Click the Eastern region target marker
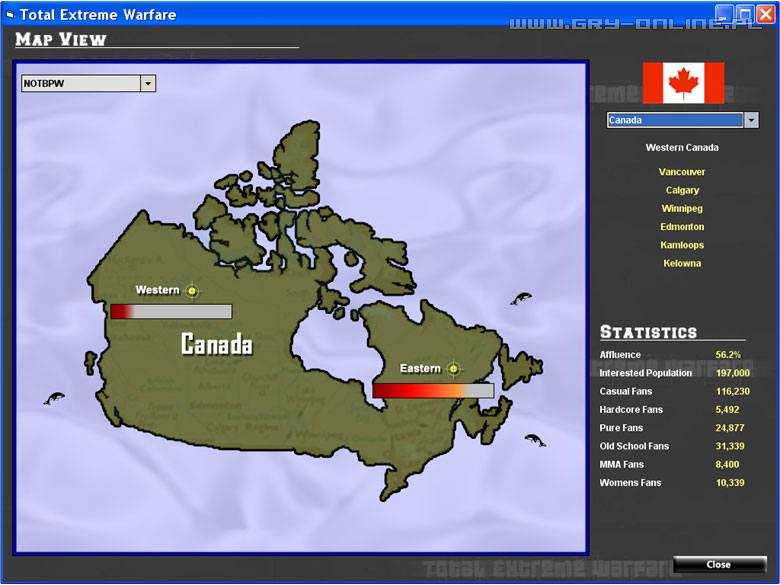This screenshot has width=780, height=585. pyautogui.click(x=453, y=369)
